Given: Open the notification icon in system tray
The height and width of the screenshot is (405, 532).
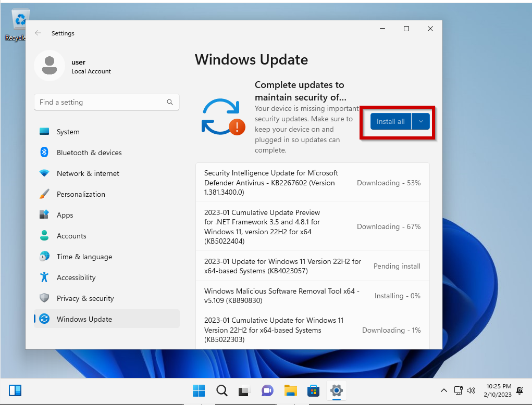Looking at the screenshot, I should point(520,390).
